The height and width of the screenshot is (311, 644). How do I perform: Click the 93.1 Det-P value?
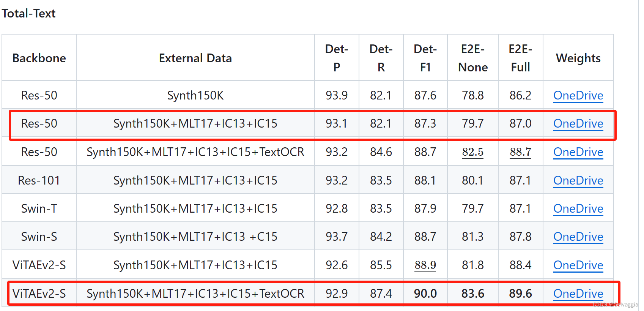click(337, 123)
